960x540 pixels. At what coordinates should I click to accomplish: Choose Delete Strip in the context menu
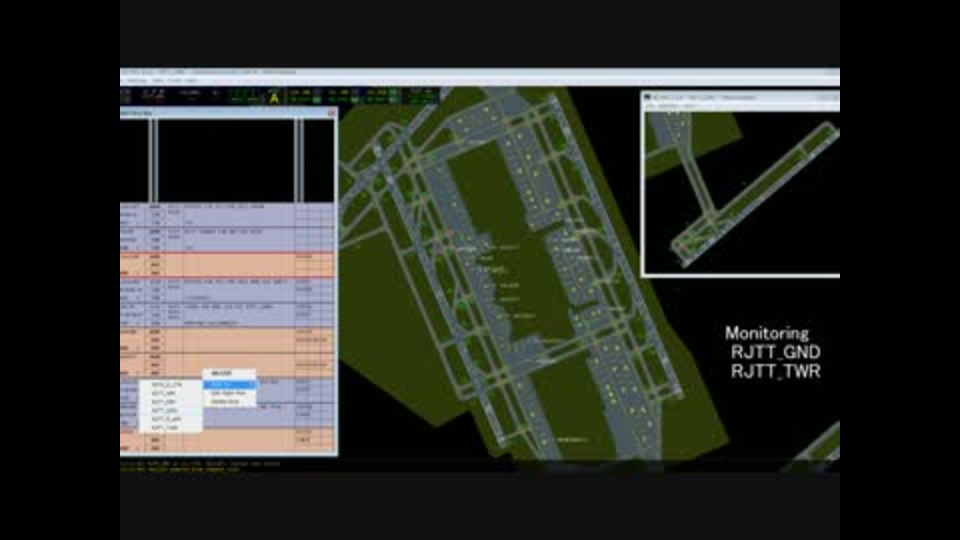pyautogui.click(x=229, y=402)
